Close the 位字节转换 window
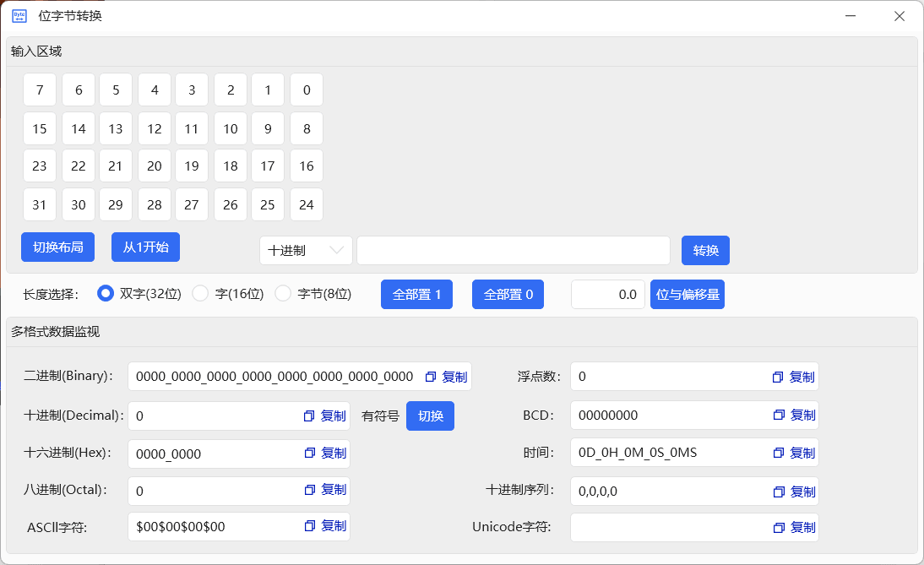The height and width of the screenshot is (565, 924). click(x=900, y=16)
